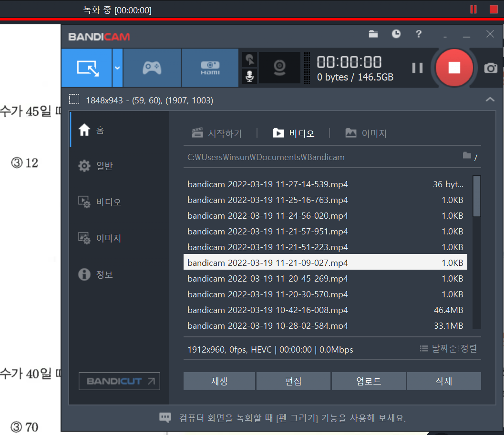Viewport: 504px width, 435px height.
Task: Select file bandicam 2022-03-19 11-25-16-763.mp4
Action: 325,200
